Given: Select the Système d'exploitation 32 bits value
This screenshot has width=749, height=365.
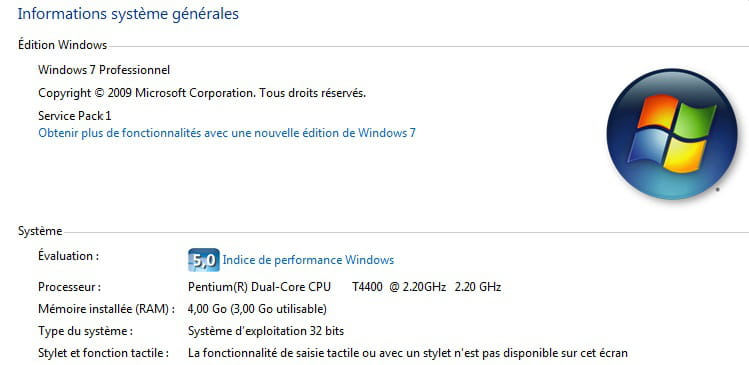Looking at the screenshot, I should tap(266, 331).
